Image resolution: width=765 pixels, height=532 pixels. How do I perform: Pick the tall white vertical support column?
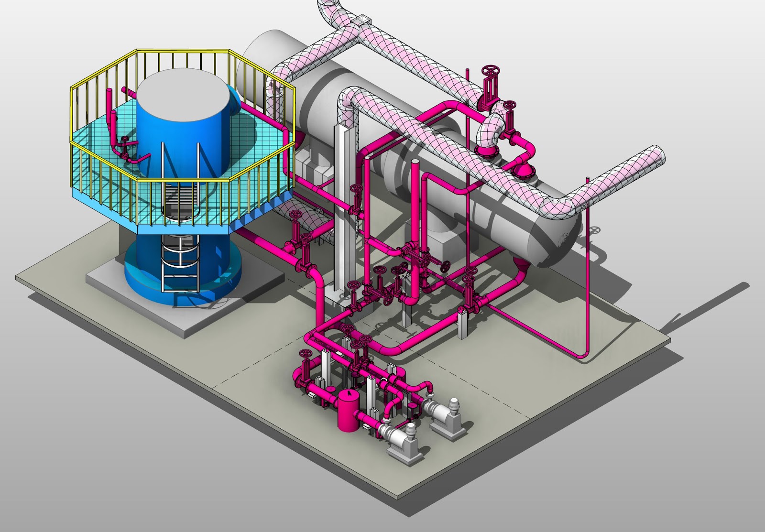pos(344,210)
